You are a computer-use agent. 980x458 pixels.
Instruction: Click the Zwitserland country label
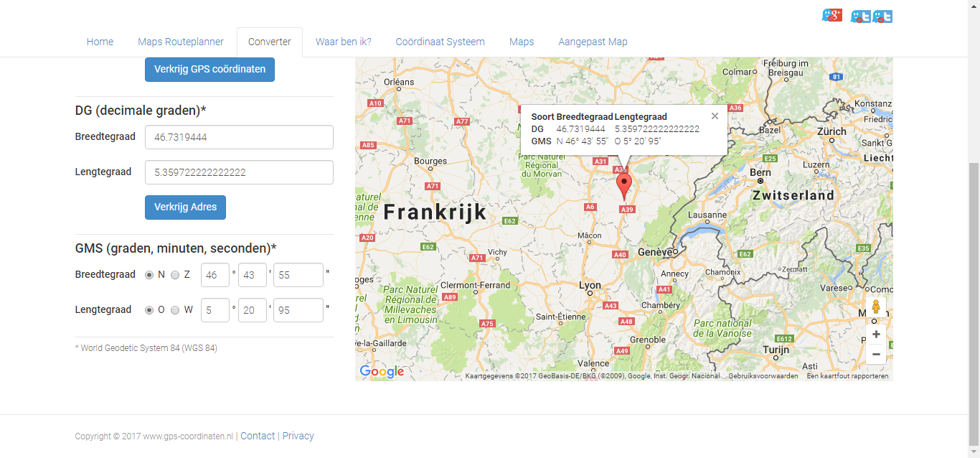pos(793,195)
